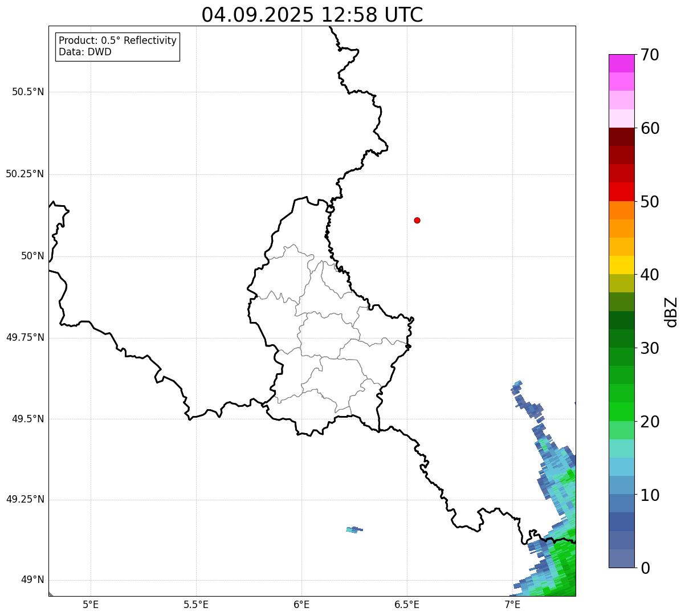Click the dark maroon colorbar segment below 60
The image size is (685, 616).
coord(621,137)
